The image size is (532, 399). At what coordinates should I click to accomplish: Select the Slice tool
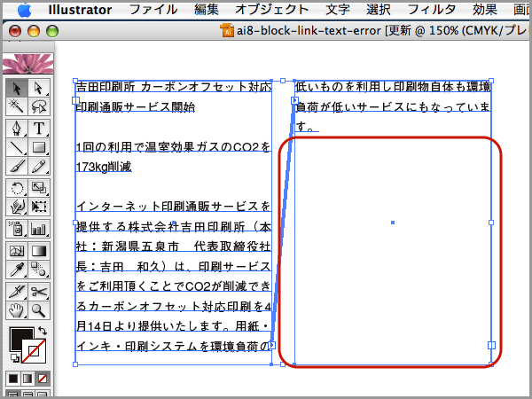pyautogui.click(x=17, y=292)
